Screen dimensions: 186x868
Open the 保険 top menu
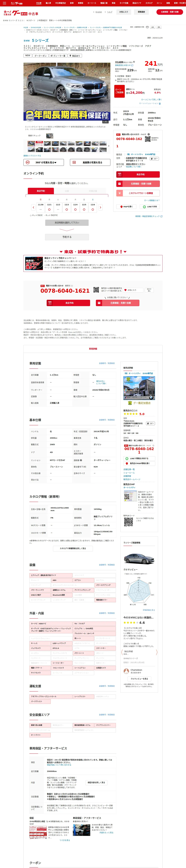[168, 3]
